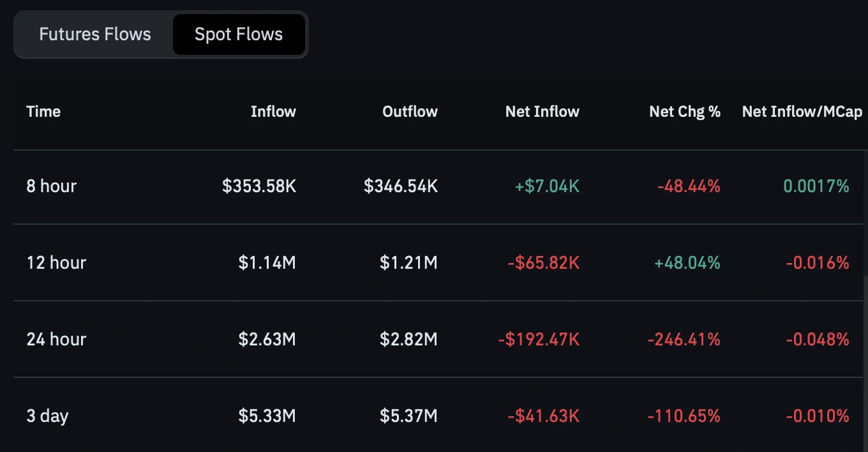Click the $5.33M inflow value
Screen dimensions: 868x452
(267, 416)
